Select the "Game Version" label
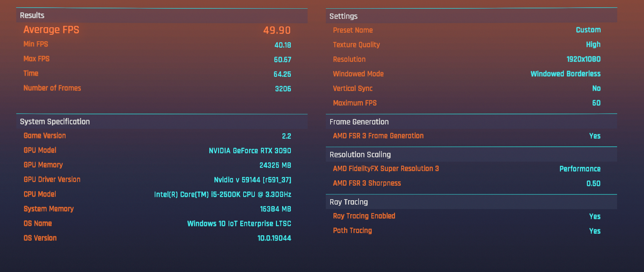644x272 pixels. [45, 135]
